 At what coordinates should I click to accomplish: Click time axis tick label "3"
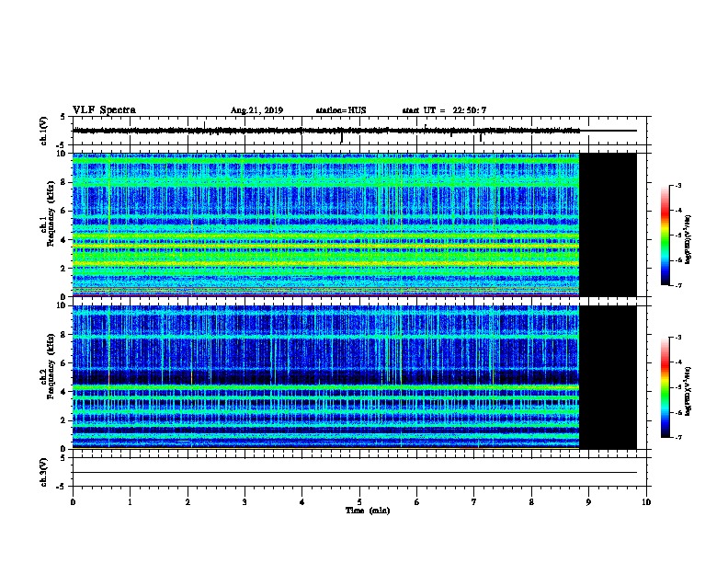(x=245, y=502)
